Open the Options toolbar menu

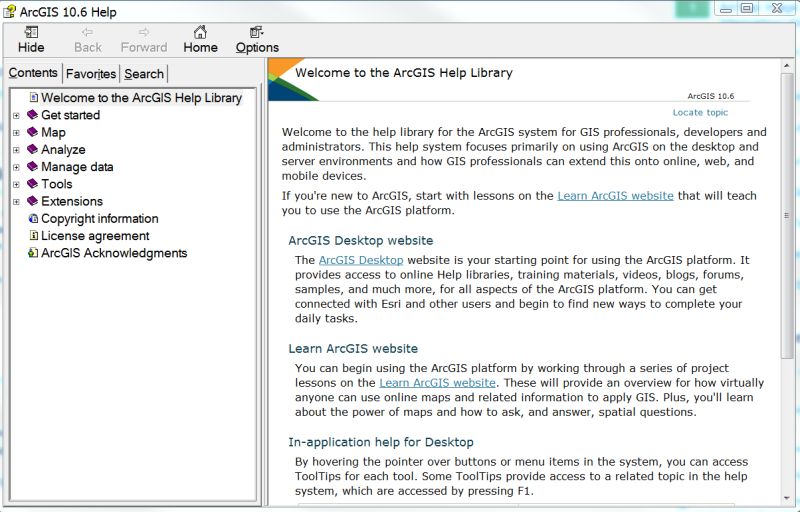257,40
